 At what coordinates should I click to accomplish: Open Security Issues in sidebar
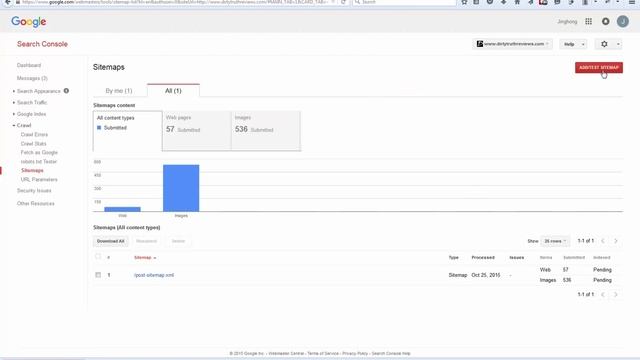click(x=34, y=191)
